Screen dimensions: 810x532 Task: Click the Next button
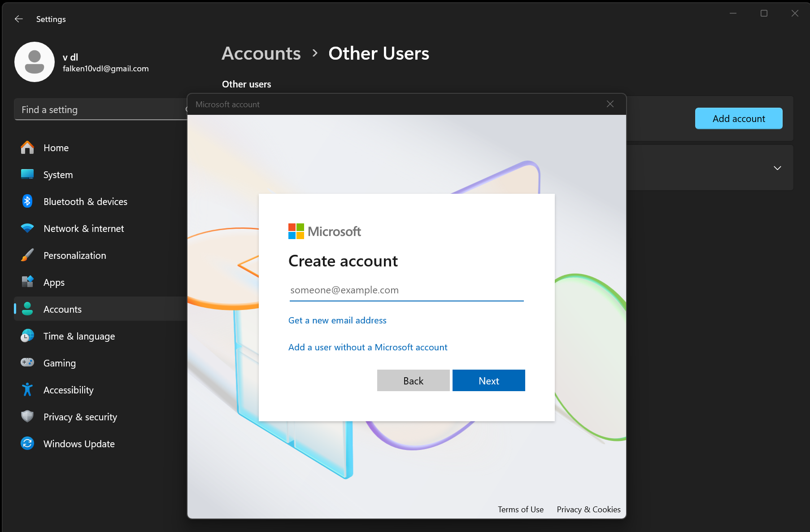click(x=489, y=380)
